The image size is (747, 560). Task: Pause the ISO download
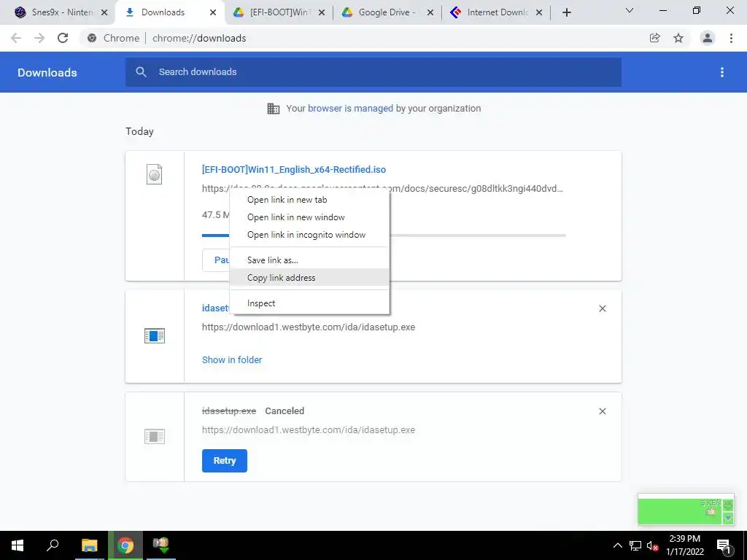[x=216, y=260]
